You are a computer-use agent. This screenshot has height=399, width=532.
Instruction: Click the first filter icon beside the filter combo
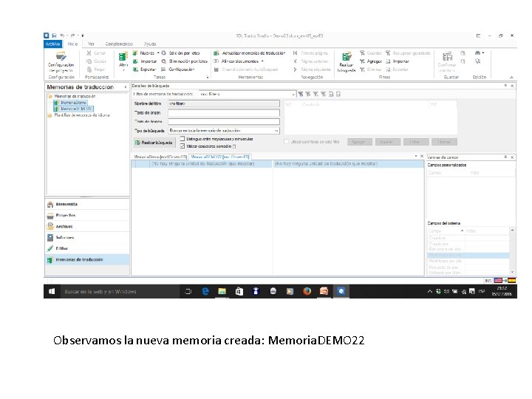(x=301, y=94)
